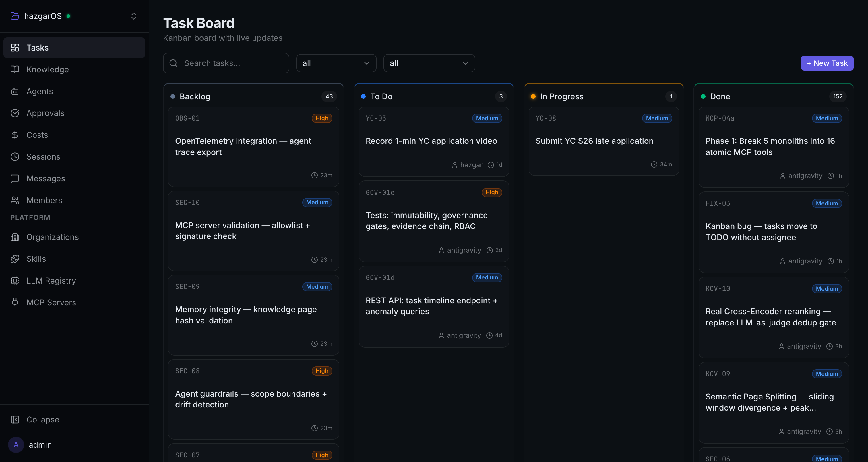Open SEC-09 Memory integrity card title
This screenshot has height=462, width=868.
[246, 315]
